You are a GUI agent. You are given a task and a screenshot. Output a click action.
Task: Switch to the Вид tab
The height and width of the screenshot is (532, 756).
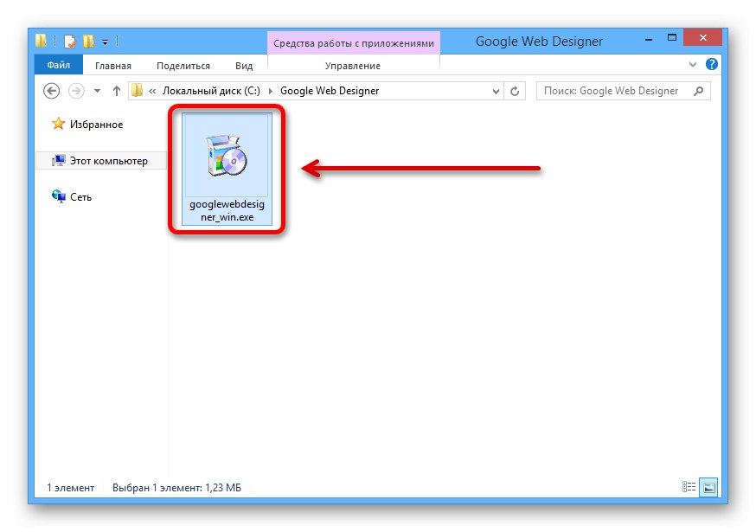(244, 66)
